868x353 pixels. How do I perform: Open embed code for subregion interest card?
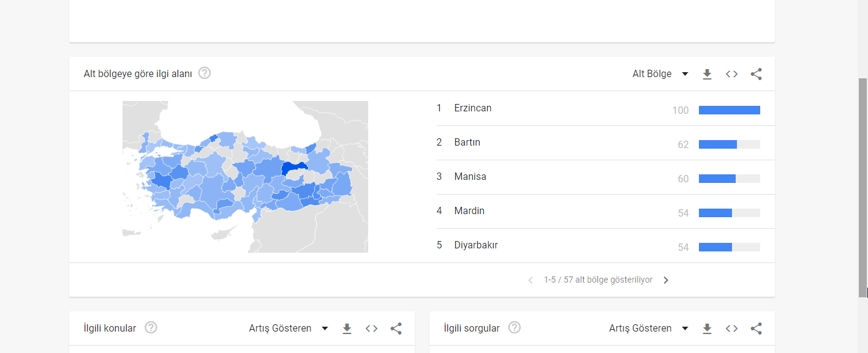[731, 74]
